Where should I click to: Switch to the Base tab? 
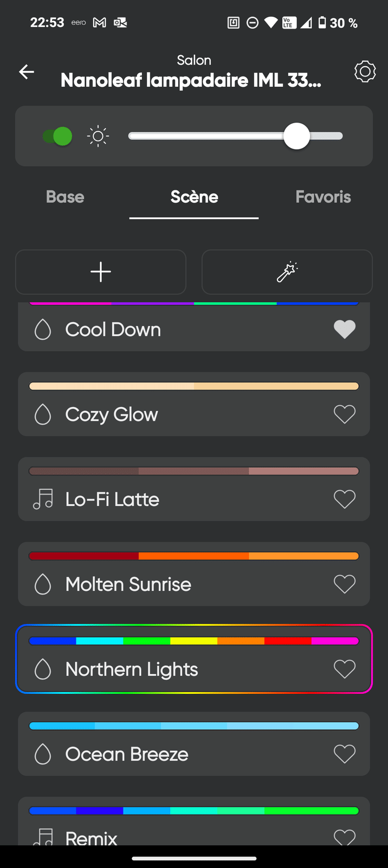(x=65, y=197)
